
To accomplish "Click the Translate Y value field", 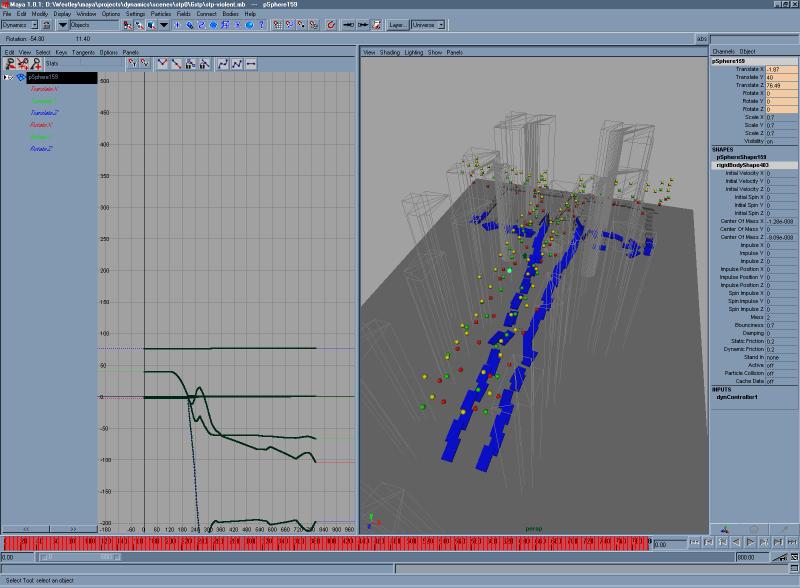I will (x=781, y=77).
